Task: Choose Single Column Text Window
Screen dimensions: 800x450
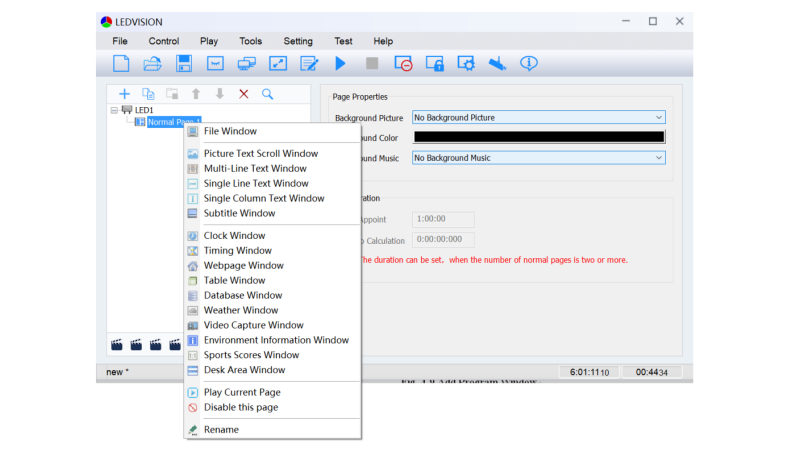Action: coord(272,198)
